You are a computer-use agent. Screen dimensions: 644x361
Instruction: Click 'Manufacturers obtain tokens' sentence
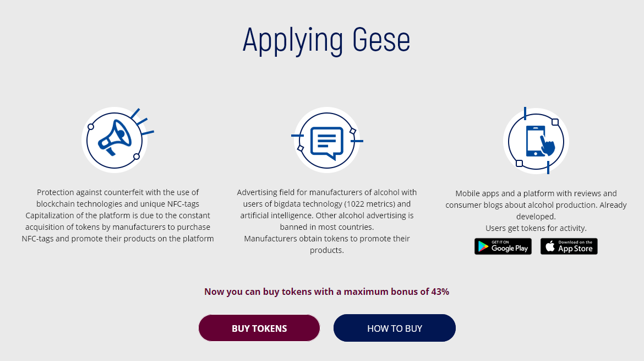coord(327,244)
